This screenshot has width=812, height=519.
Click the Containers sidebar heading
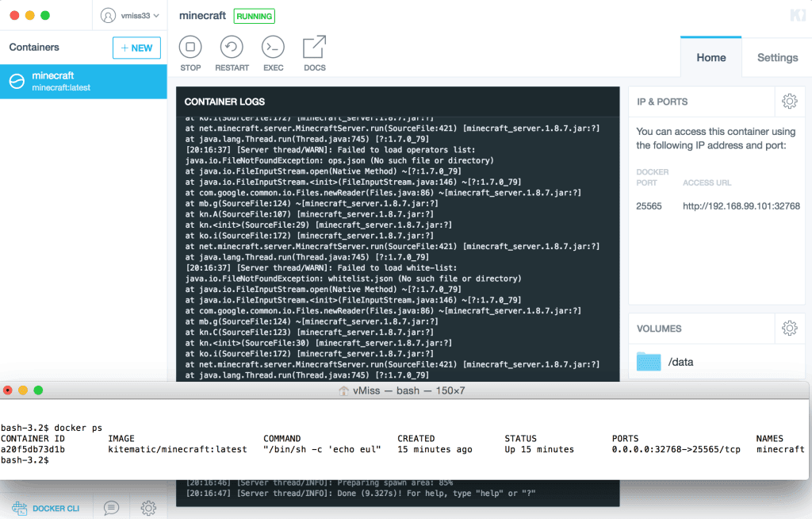click(34, 47)
